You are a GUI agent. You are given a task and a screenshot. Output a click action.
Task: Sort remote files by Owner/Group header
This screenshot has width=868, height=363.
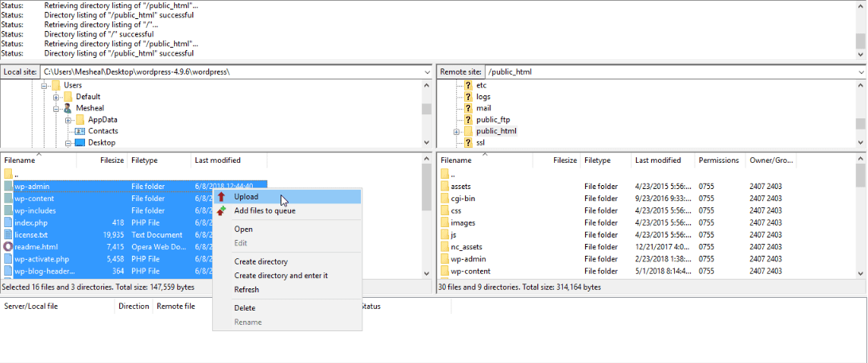click(x=771, y=160)
